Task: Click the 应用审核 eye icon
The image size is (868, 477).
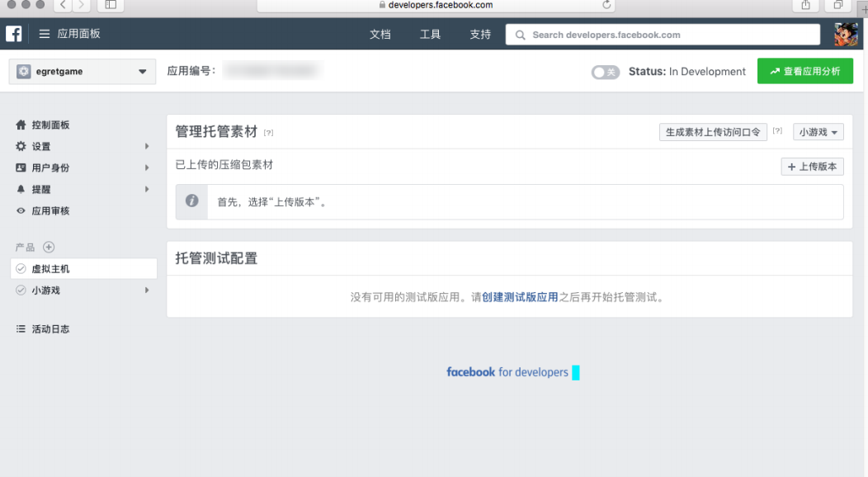Action: point(21,210)
